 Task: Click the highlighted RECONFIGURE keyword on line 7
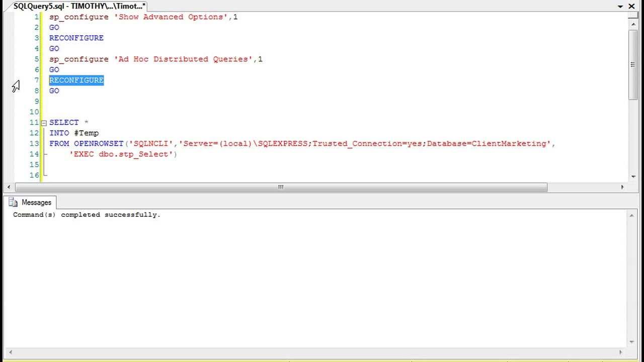(76, 80)
